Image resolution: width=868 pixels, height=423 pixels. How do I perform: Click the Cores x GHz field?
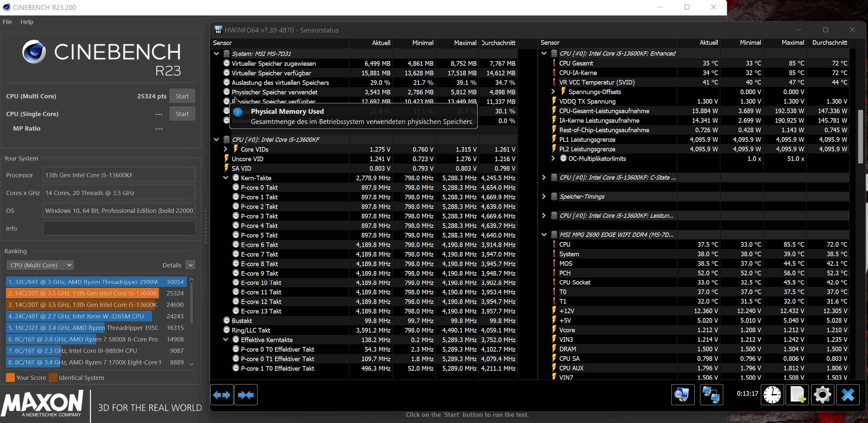click(x=119, y=193)
